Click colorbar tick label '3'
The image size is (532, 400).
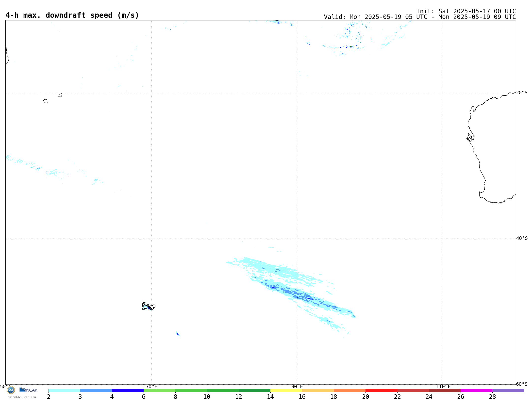[80, 397]
